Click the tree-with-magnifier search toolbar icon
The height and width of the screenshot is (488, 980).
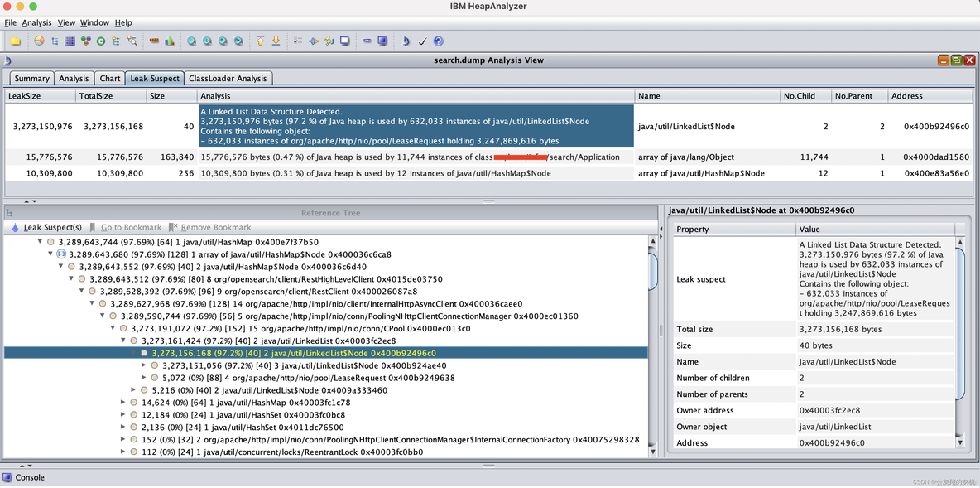pos(132,41)
